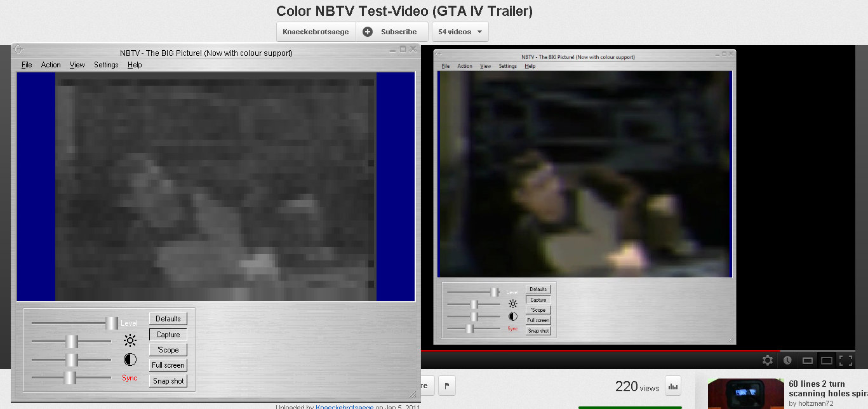Open the 'Scope button in NBTV
The height and width of the screenshot is (409, 868).
(168, 350)
